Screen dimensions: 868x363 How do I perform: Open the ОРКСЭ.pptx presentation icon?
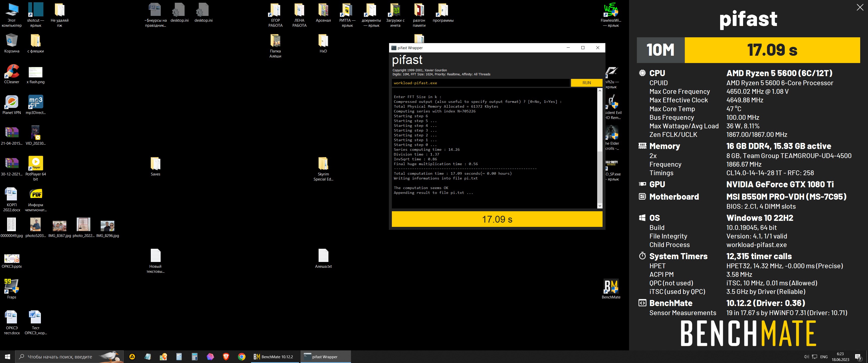tap(12, 261)
